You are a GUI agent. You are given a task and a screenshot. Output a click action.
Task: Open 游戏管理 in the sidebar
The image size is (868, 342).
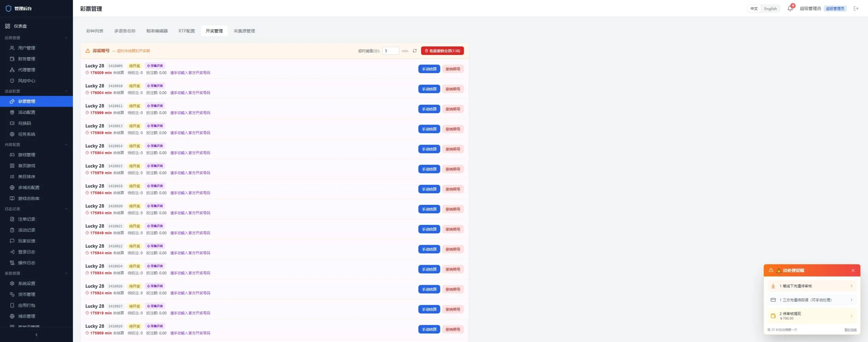36,155
